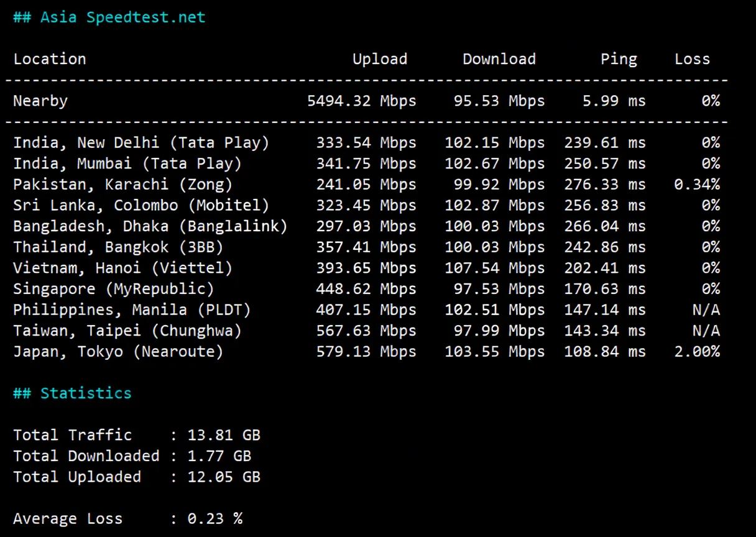Click the 'Download' column header

coord(499,59)
